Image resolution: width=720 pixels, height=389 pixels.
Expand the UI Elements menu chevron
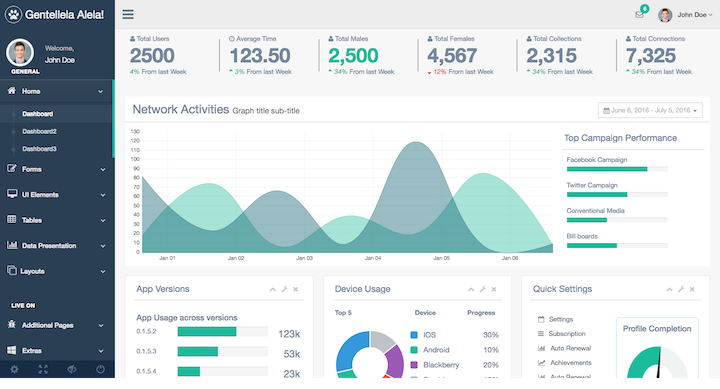[x=103, y=195]
